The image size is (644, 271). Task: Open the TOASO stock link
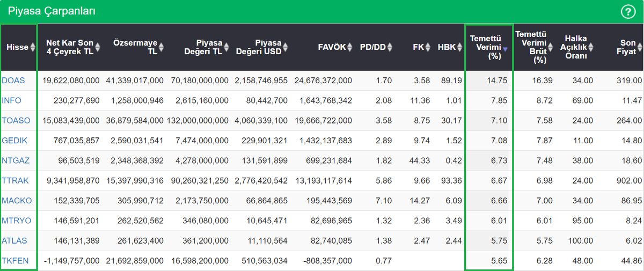pos(16,121)
